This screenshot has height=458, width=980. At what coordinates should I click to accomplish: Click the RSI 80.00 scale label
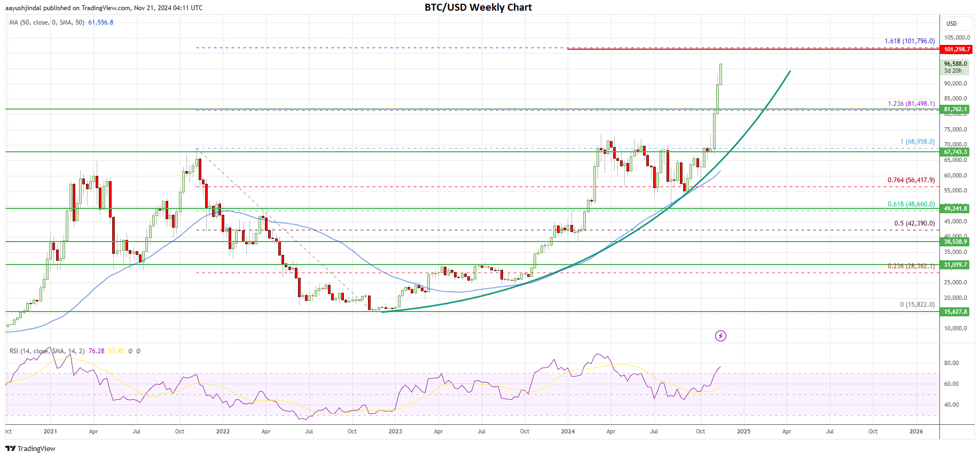pos(951,363)
